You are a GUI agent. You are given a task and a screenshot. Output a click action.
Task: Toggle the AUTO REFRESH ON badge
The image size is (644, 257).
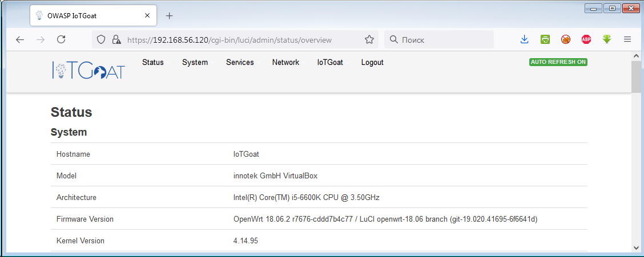[x=558, y=62]
